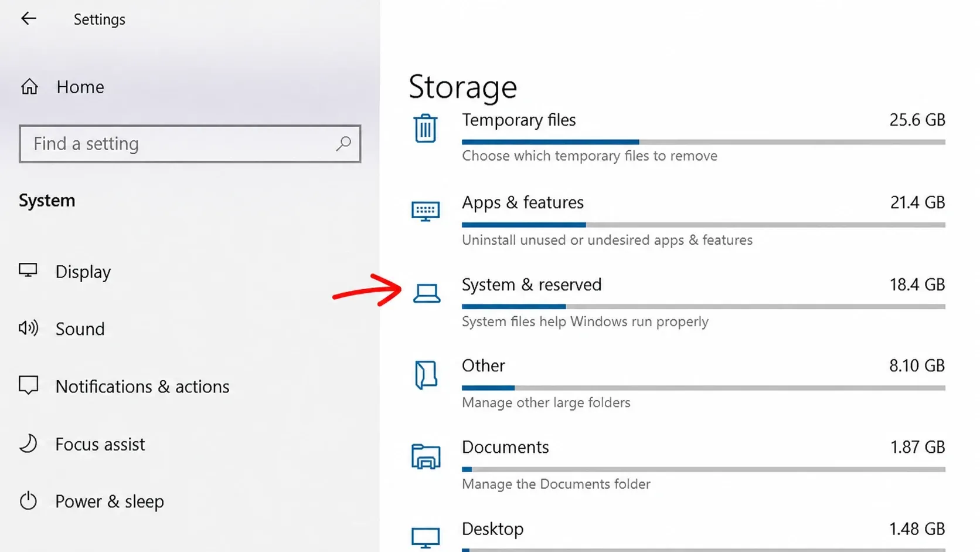
Task: Click the Home house icon
Action: [29, 87]
